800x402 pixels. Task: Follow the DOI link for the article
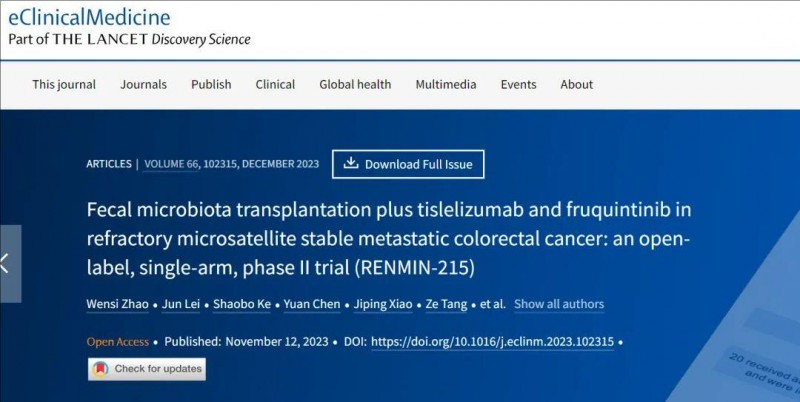(x=492, y=342)
